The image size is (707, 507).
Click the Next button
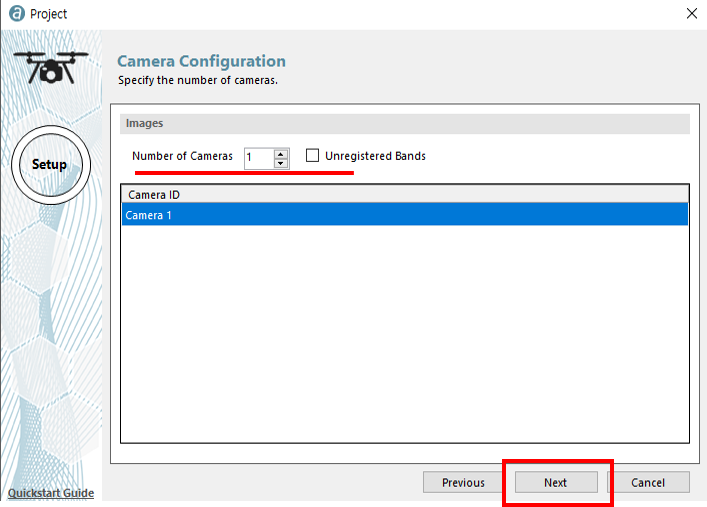click(x=556, y=482)
